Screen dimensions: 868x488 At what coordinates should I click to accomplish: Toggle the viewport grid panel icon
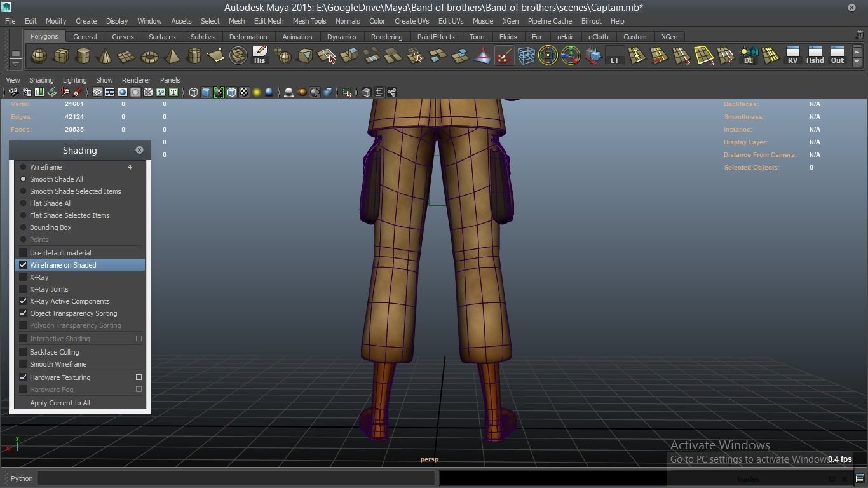click(97, 93)
